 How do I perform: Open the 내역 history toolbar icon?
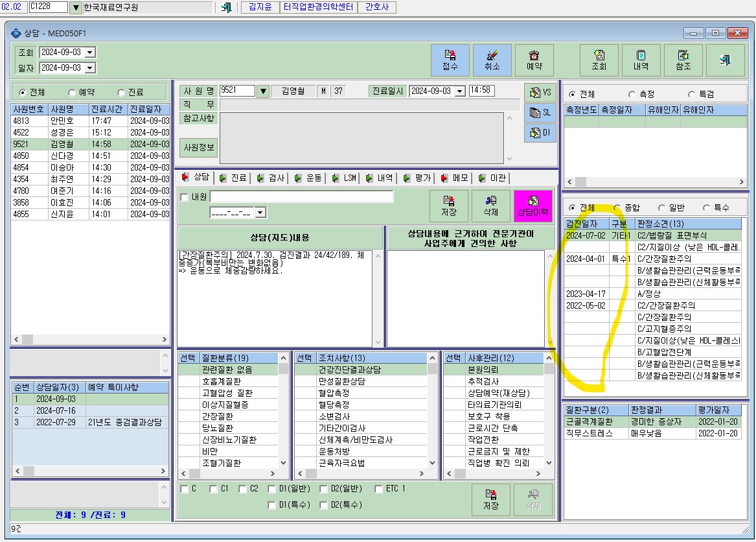tap(641, 60)
